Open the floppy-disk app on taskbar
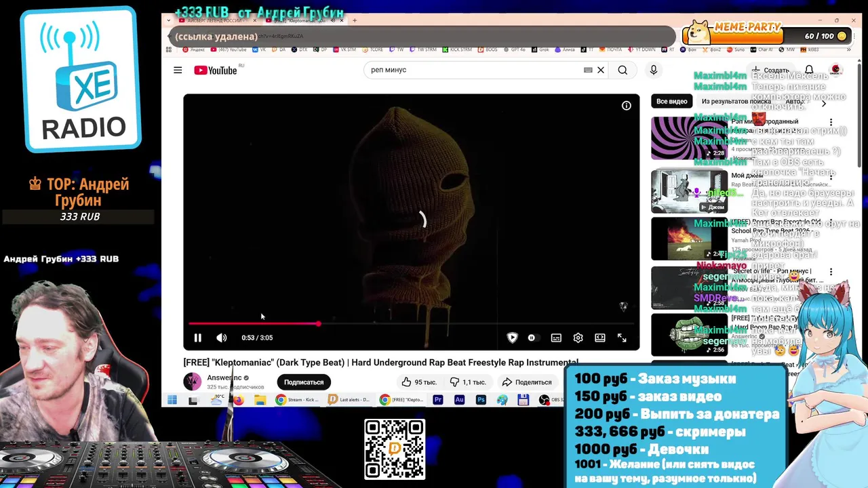Viewport: 868px width, 488px height. pyautogui.click(x=523, y=400)
